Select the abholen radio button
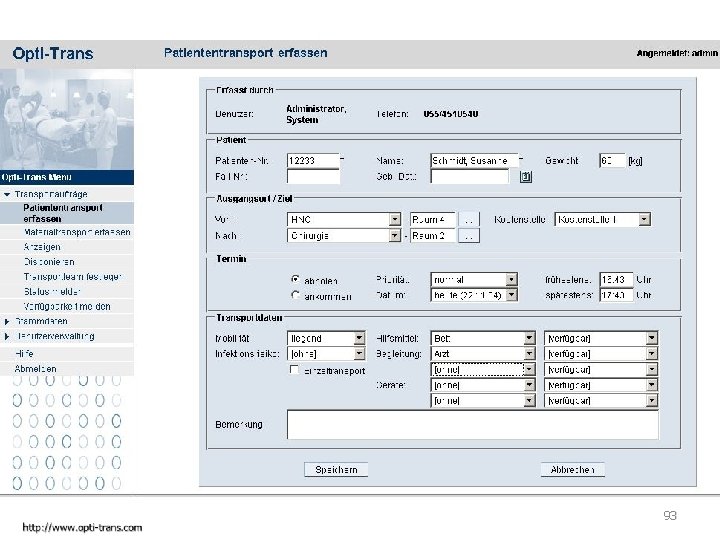The height and width of the screenshot is (540, 720). [x=295, y=279]
